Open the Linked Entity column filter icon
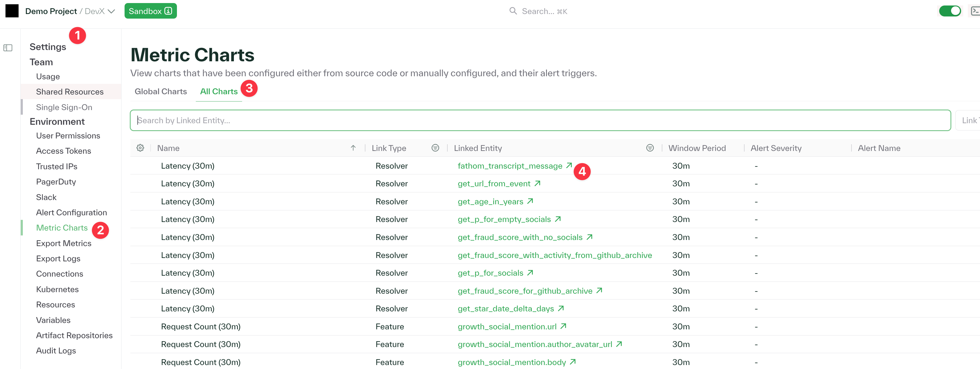980x369 pixels. (x=650, y=148)
